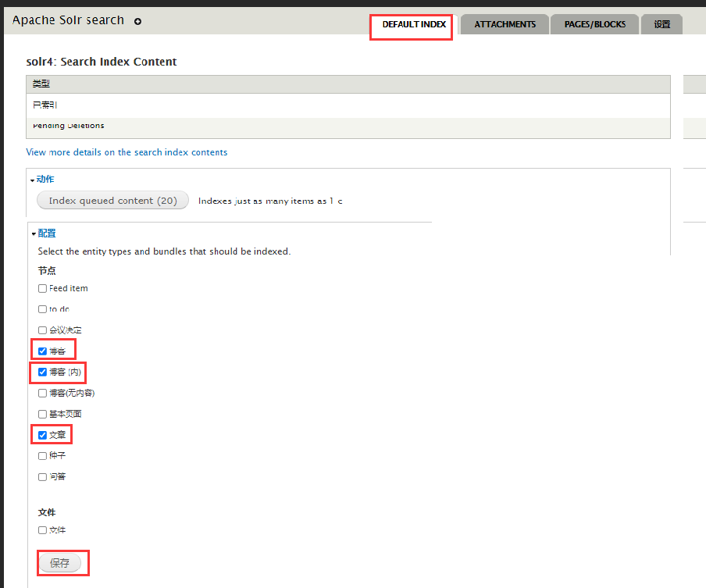Click the Select the entity types description text

coord(164,251)
